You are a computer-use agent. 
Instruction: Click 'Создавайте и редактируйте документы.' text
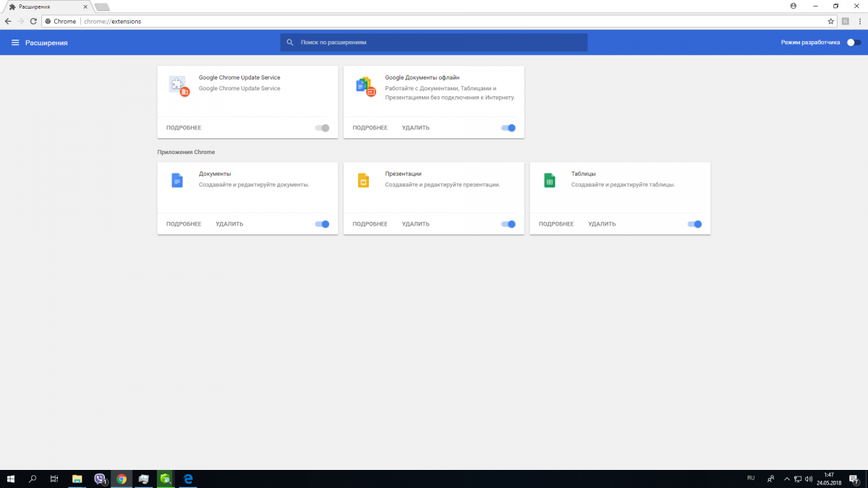click(x=254, y=184)
